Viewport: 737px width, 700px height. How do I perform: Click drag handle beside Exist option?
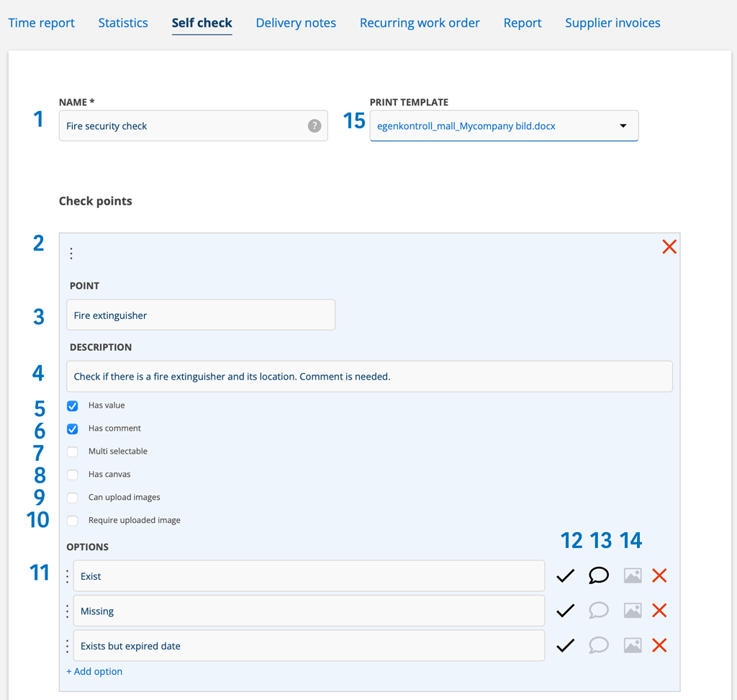[x=68, y=576]
